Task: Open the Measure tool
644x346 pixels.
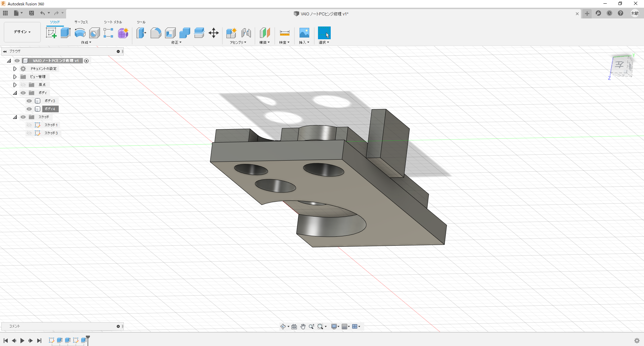Action: [x=284, y=33]
